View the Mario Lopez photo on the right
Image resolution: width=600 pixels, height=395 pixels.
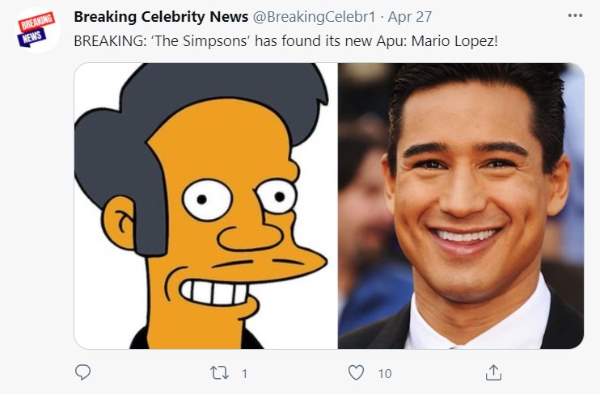pyautogui.click(x=461, y=206)
